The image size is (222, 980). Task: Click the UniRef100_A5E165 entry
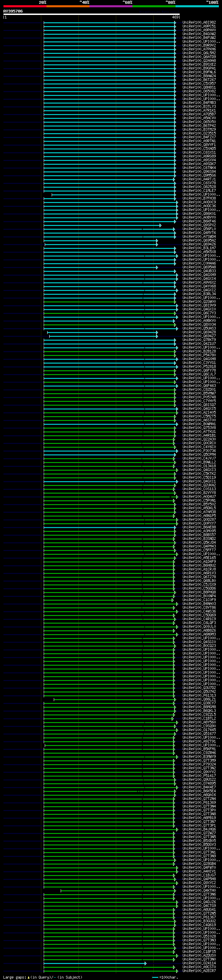[199, 558]
